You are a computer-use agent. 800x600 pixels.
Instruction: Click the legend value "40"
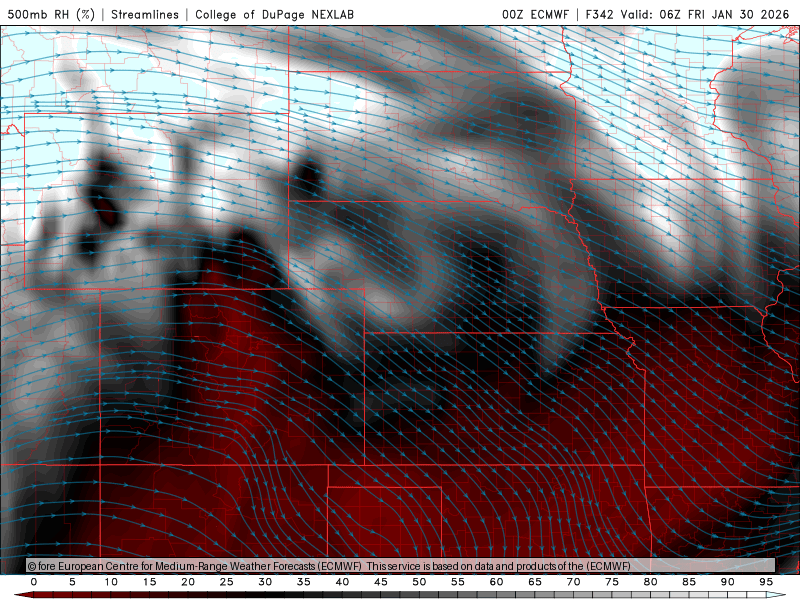pos(342,582)
